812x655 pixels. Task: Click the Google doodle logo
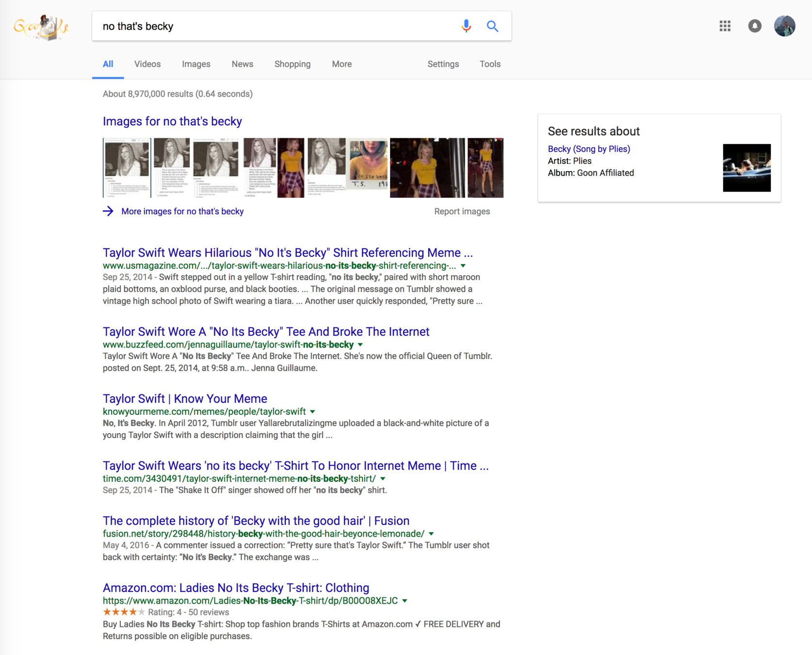[41, 27]
